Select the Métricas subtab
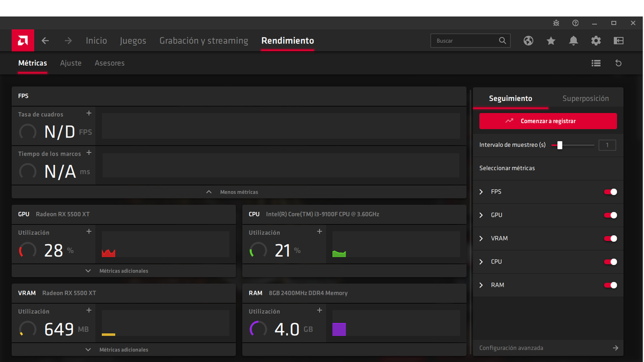 pyautogui.click(x=33, y=63)
